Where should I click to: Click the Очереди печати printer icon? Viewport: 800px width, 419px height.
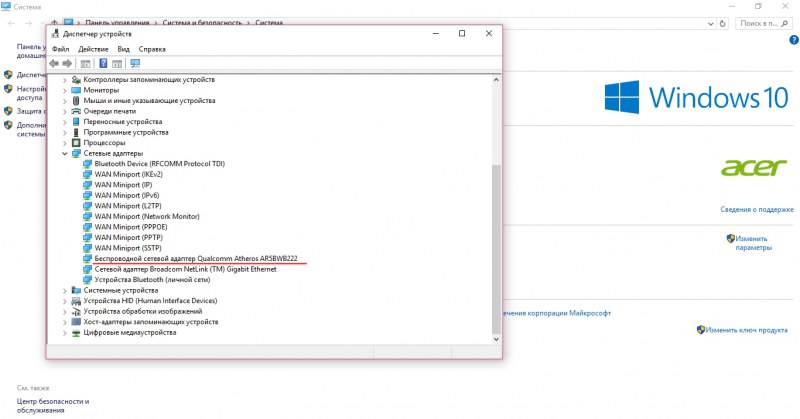[x=76, y=111]
